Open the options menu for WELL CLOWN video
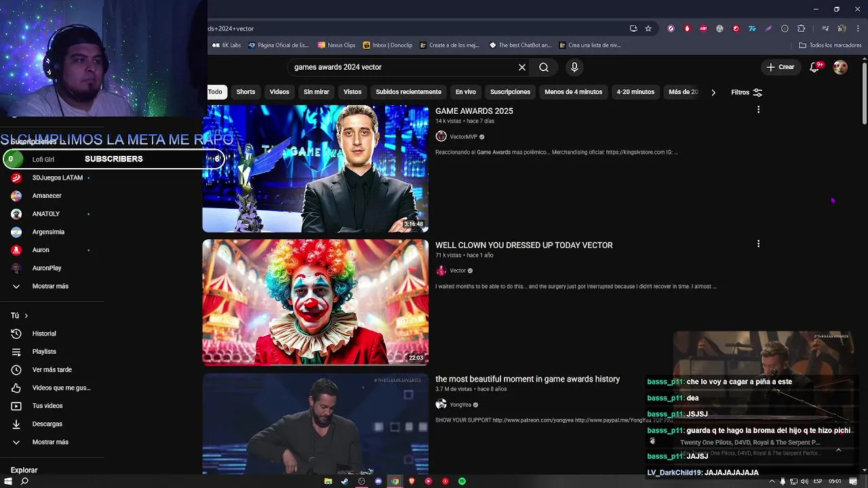The width and height of the screenshot is (868, 488). [x=758, y=244]
